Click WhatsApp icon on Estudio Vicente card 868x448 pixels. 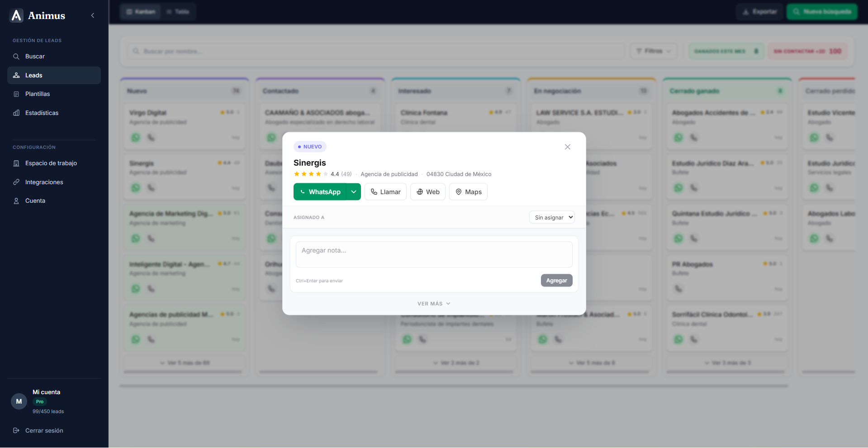click(x=814, y=138)
